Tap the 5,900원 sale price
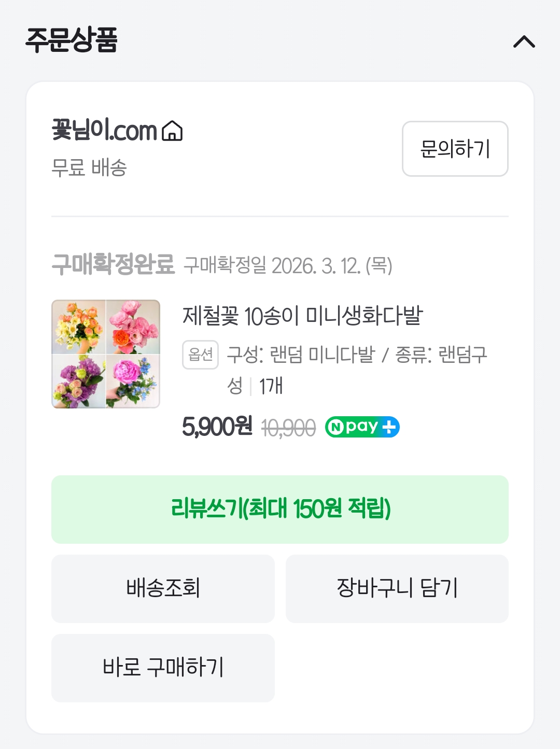Screen dimensions: 560x749 [217, 427]
